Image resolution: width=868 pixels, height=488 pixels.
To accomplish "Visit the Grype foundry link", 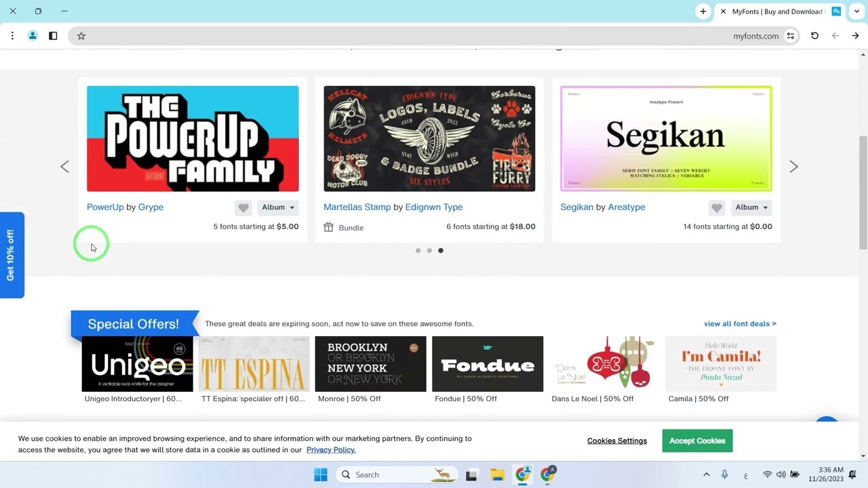I will click(x=151, y=207).
